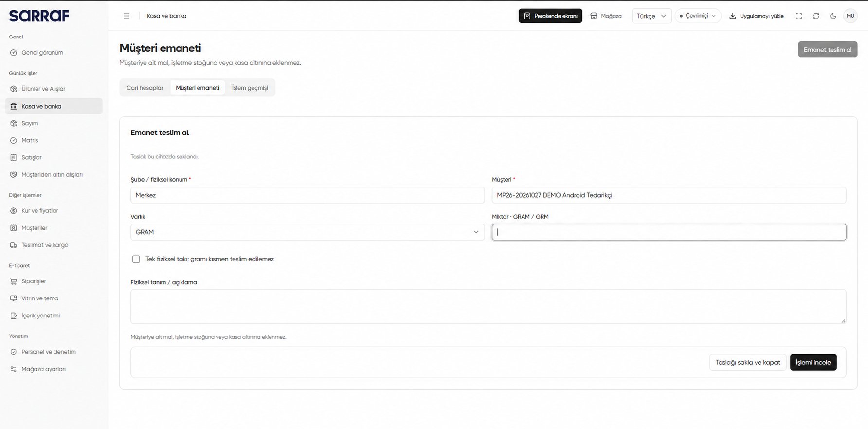Click the Müşteri input field
868x429 pixels.
(669, 195)
